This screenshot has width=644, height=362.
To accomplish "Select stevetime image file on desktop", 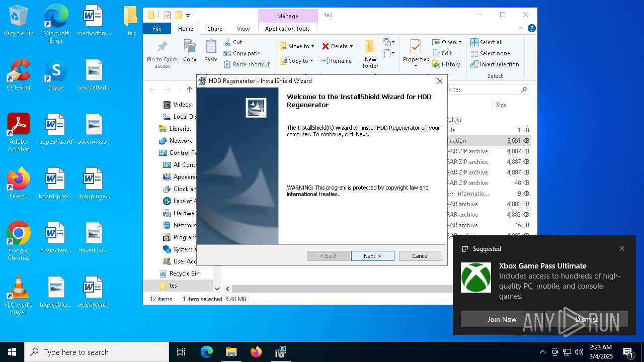I will click(94, 238).
